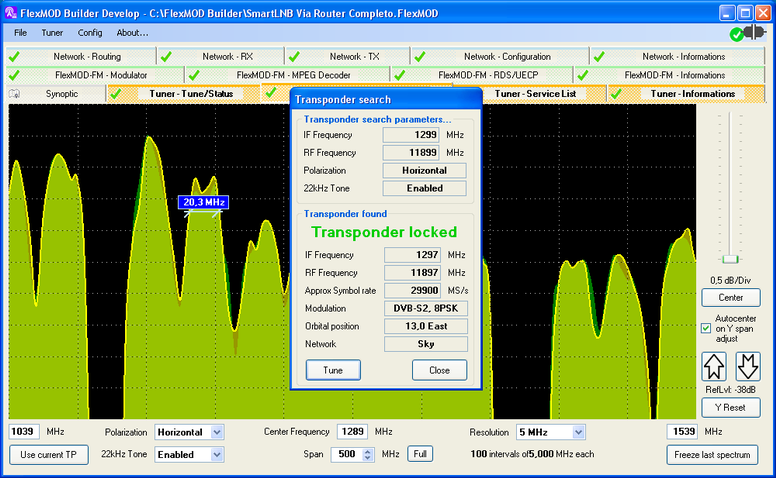The width and height of the screenshot is (776, 478).
Task: Click green checkmark on Network - TX tab
Action: (294, 56)
